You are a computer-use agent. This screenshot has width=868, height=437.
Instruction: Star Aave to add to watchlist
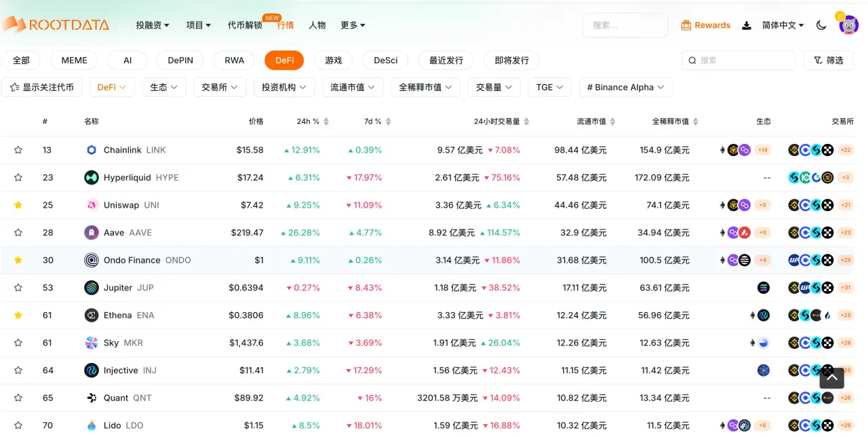point(18,233)
